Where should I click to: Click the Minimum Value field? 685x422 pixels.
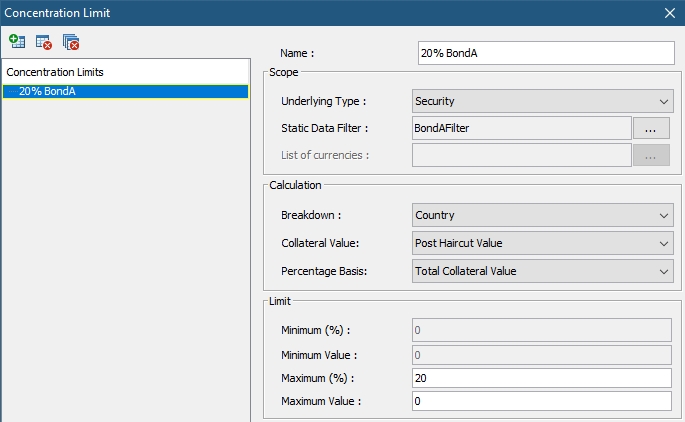pos(542,355)
